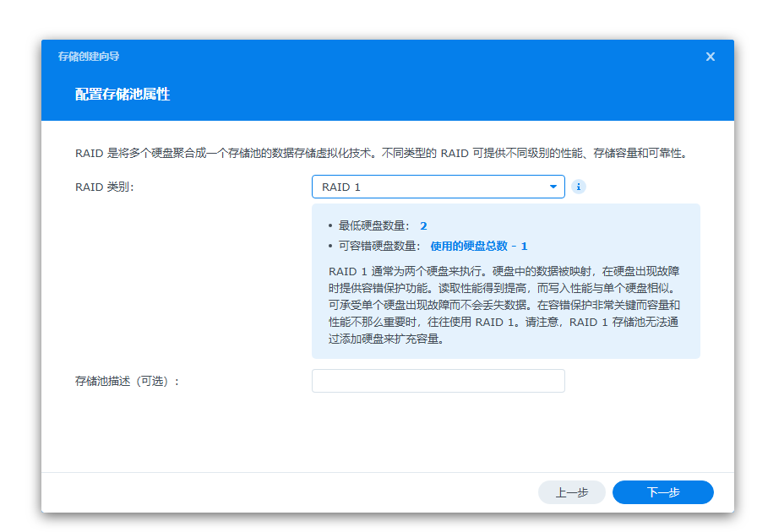Click the 配置存储池属性 heading
Viewport: 757px width, 532px height.
click(123, 94)
